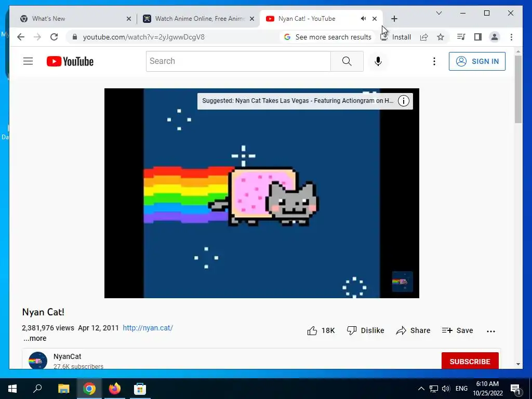Go back in browser history
Screen dimensions: 532x399
(x=21, y=37)
